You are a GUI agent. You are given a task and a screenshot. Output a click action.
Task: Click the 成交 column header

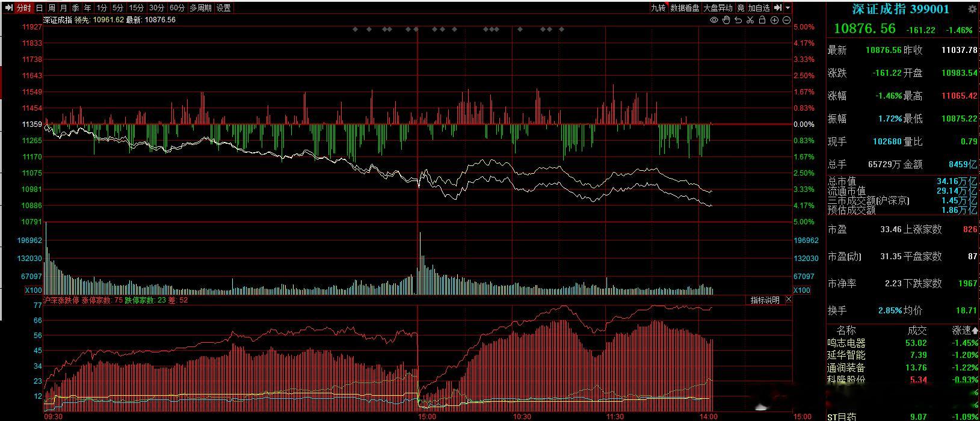[x=917, y=330]
